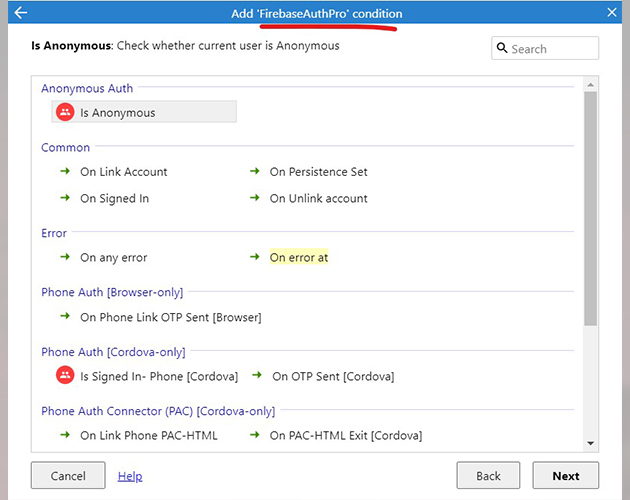Click the green arrow beside On Persistence Set
The width and height of the screenshot is (630, 500).
[x=255, y=172]
